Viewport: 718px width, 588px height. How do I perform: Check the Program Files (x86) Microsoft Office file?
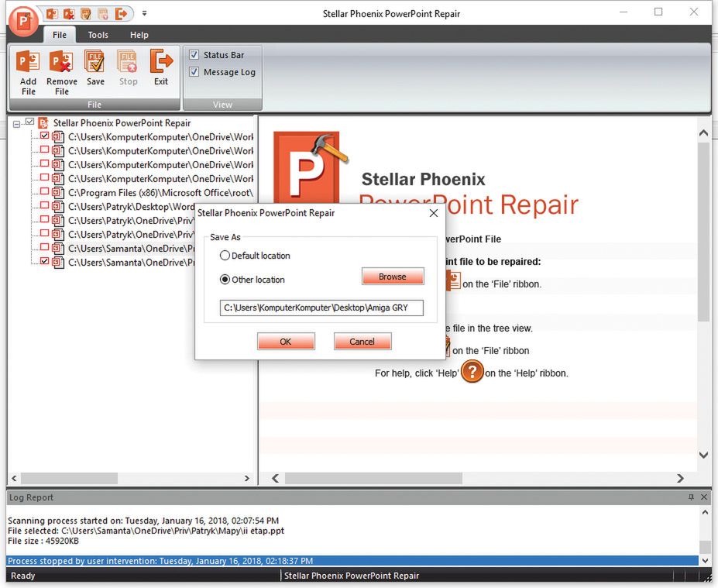[x=44, y=191]
